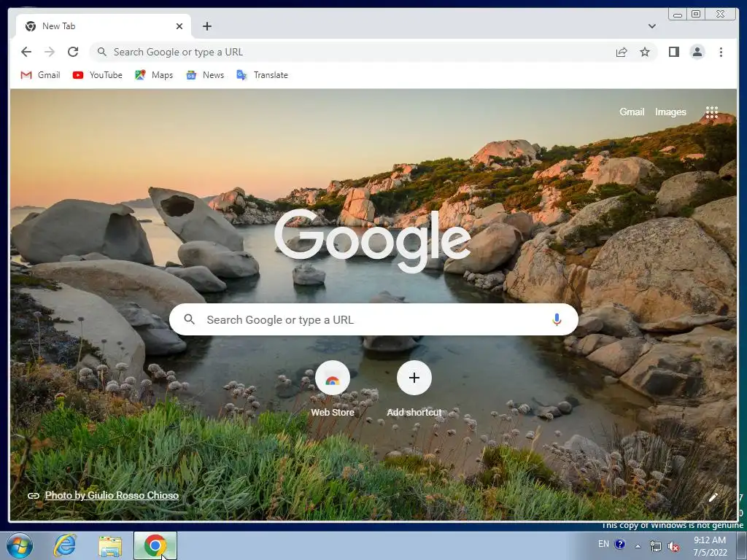Click the help question mark tray icon
This screenshot has height=560, width=747.
pos(620,544)
